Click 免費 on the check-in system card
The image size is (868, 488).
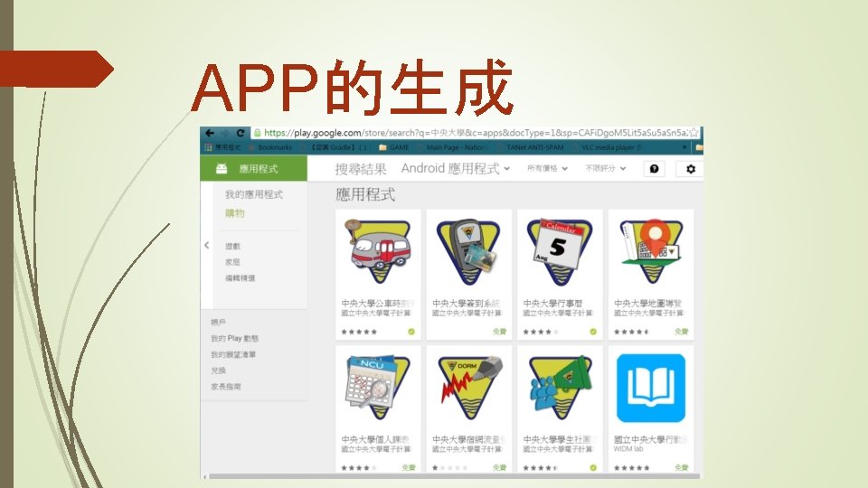click(x=499, y=332)
